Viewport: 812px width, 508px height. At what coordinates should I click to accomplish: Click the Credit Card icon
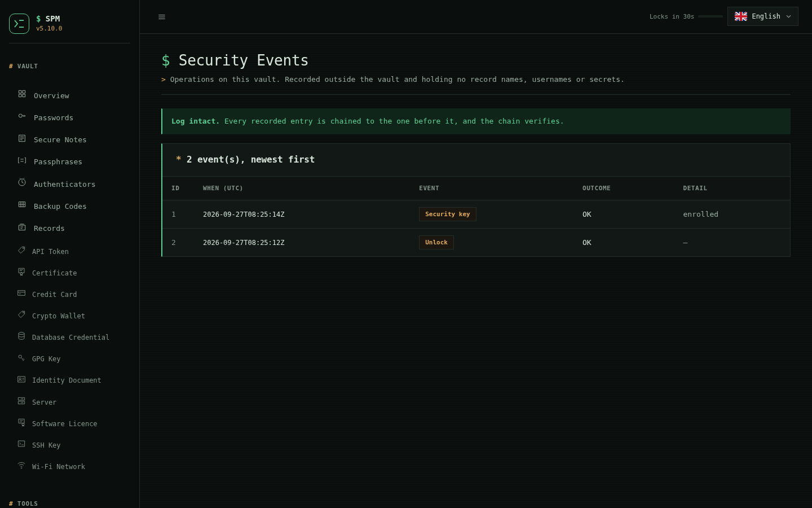pos(21,293)
